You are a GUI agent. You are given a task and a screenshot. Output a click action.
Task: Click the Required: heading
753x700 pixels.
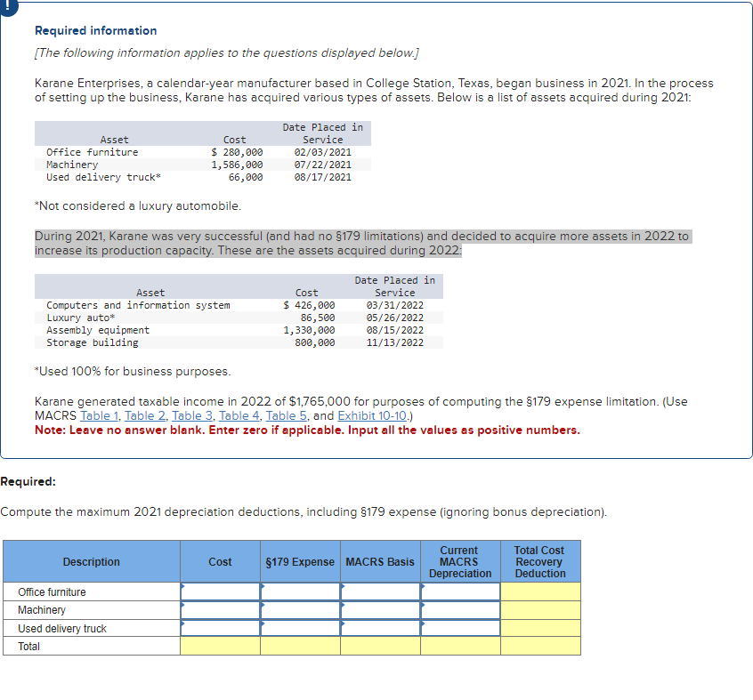click(28, 482)
